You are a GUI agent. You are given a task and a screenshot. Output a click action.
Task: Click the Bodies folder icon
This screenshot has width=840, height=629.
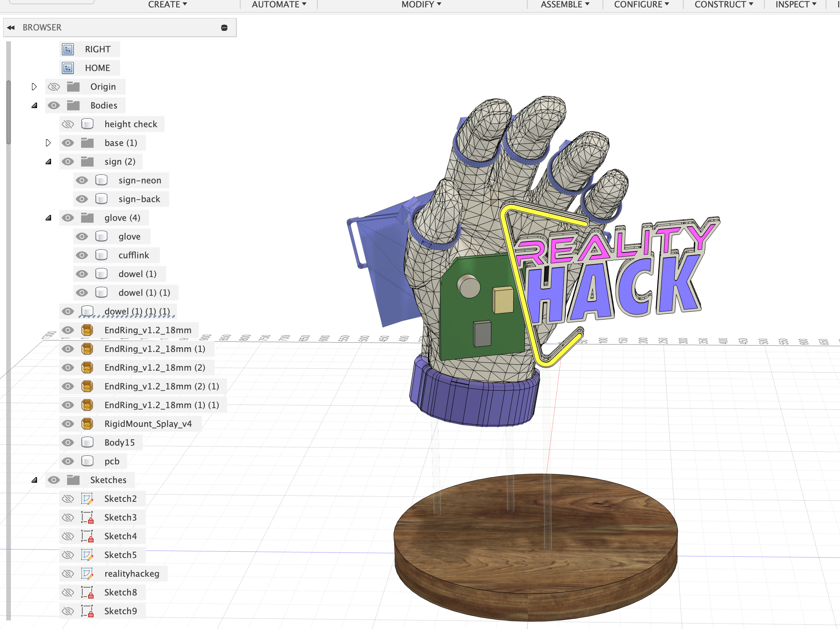[x=74, y=105]
